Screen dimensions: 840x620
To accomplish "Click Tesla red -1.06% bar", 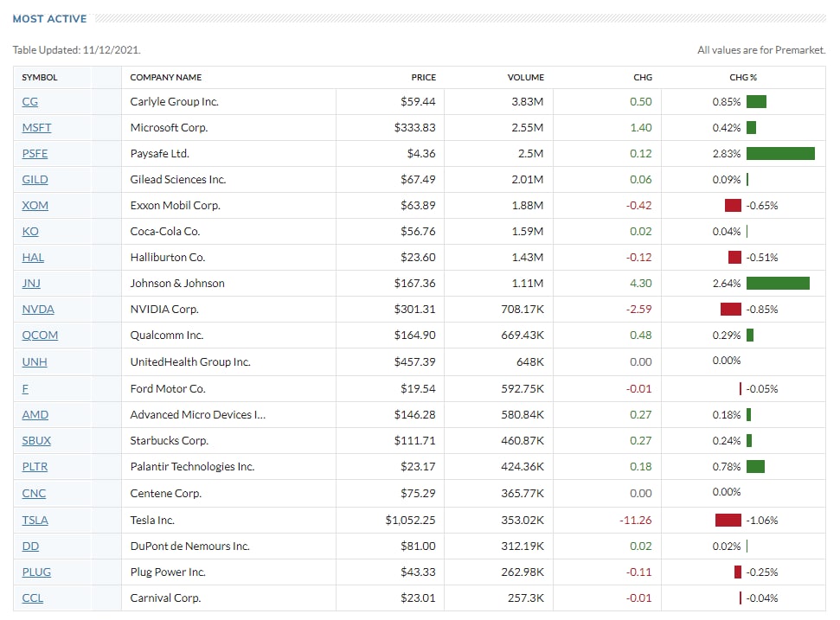I will pyautogui.click(x=728, y=521).
